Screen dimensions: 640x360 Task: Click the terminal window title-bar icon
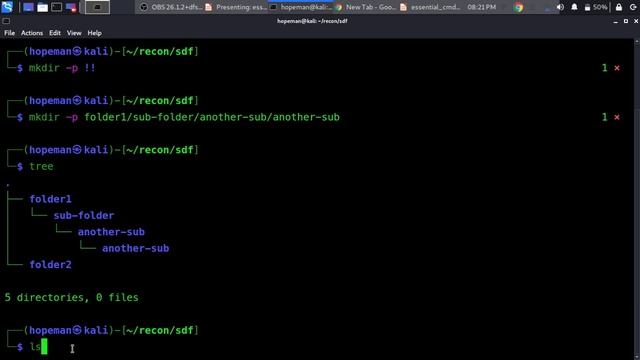coord(6,21)
